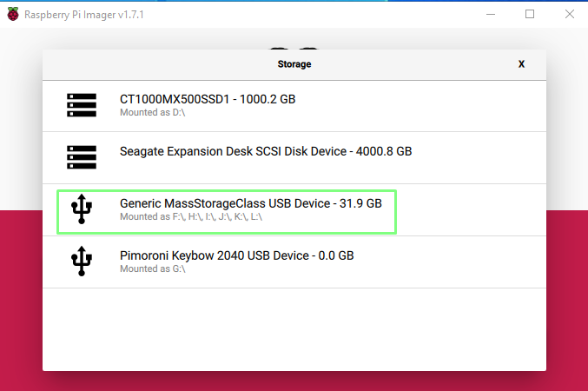Close the Storage dialog with X
This screenshot has width=588, height=391.
point(521,64)
